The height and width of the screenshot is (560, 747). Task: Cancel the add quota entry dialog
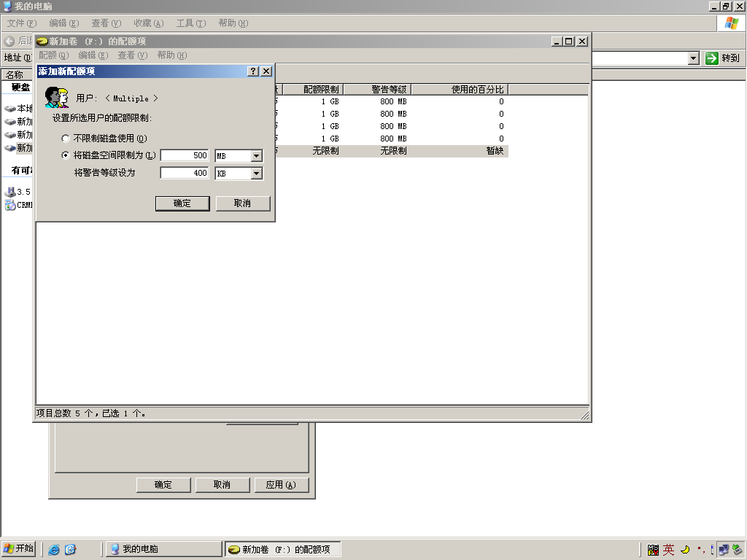point(243,203)
